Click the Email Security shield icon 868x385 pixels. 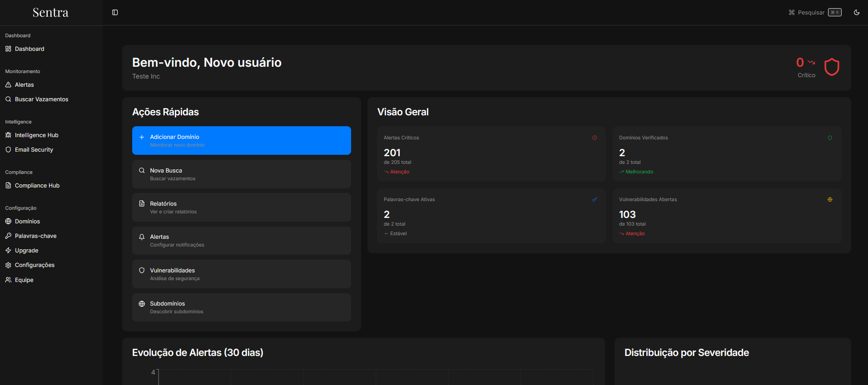8,150
